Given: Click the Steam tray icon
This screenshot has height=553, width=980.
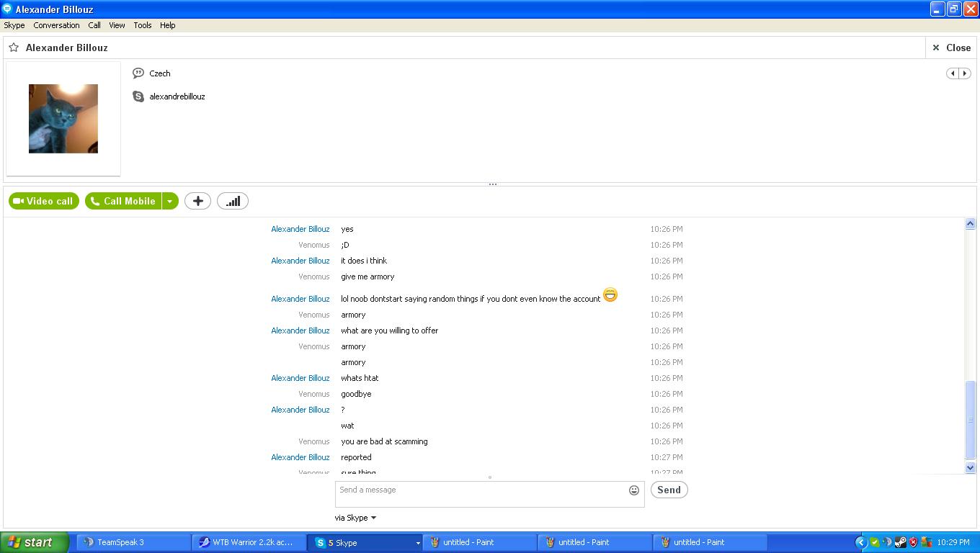Looking at the screenshot, I should [901, 542].
